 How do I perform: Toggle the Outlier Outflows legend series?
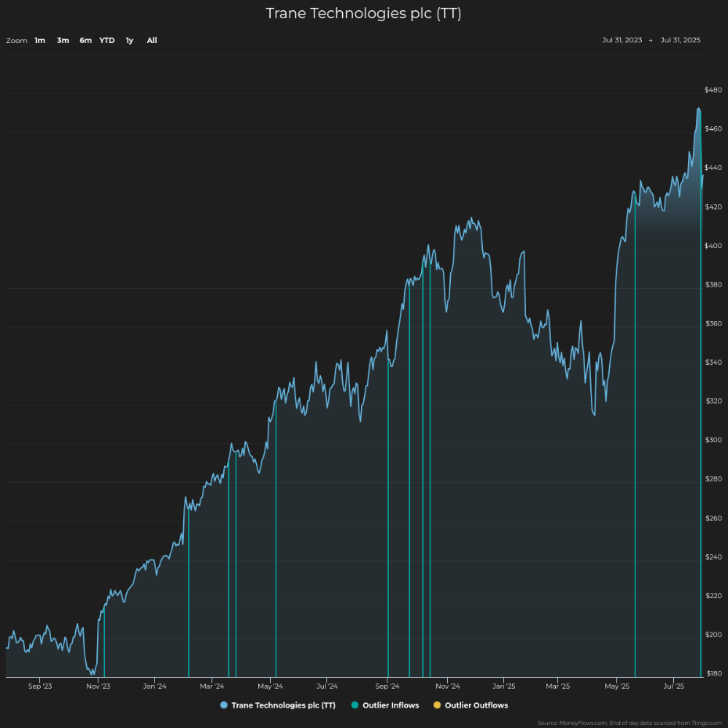[x=470, y=705]
